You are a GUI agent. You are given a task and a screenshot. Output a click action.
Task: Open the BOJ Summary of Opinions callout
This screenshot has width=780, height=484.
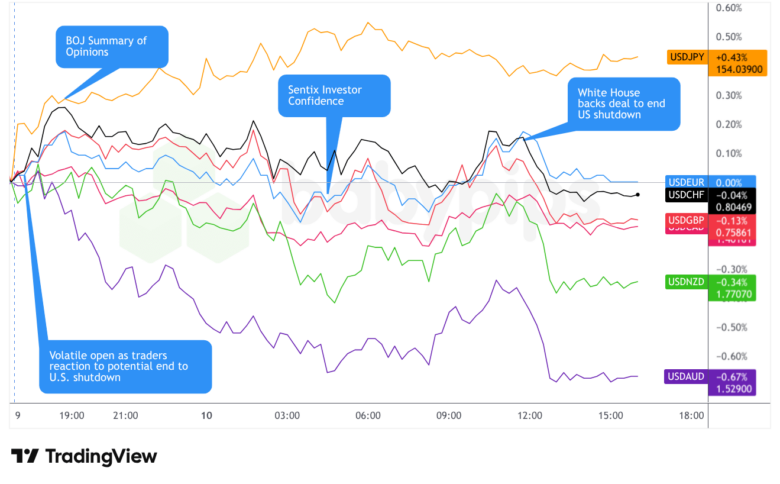point(110,46)
